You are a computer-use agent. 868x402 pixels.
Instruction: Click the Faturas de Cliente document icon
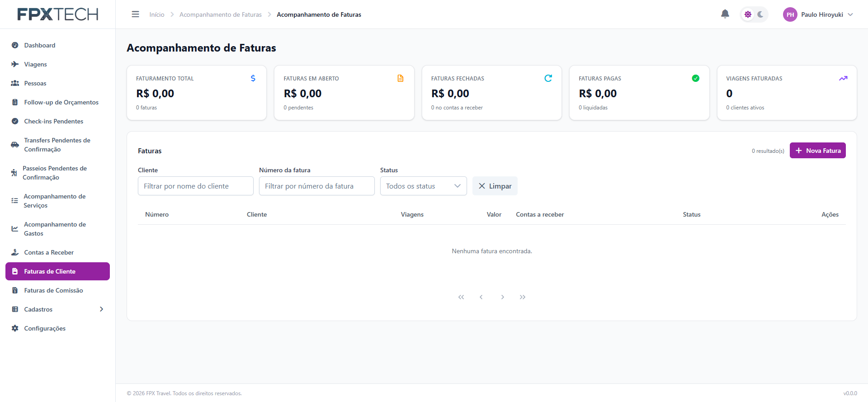(15, 271)
